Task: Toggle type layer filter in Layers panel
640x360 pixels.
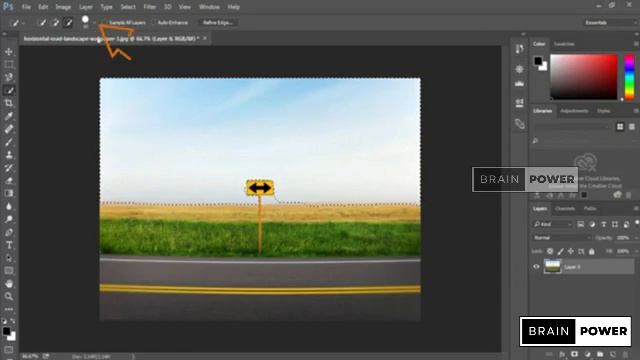Action: point(603,224)
